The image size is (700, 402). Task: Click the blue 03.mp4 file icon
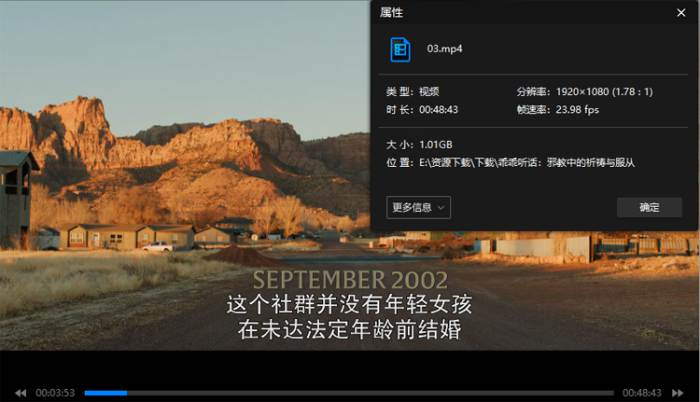pos(400,49)
